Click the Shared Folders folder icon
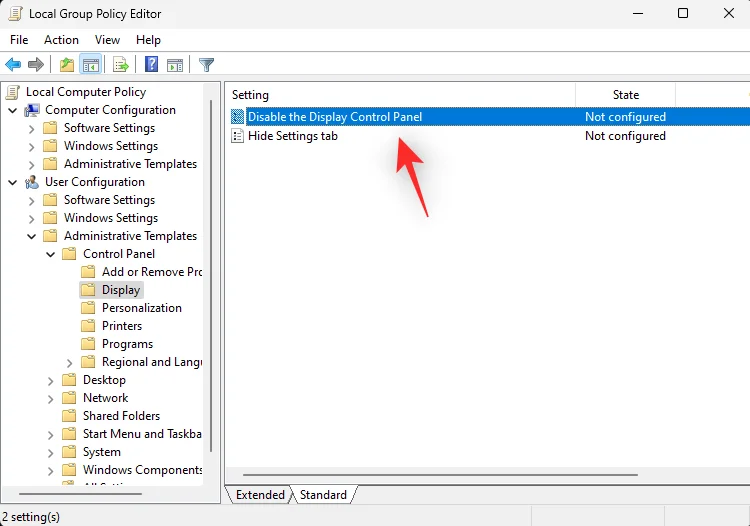The width and height of the screenshot is (750, 526). click(69, 416)
